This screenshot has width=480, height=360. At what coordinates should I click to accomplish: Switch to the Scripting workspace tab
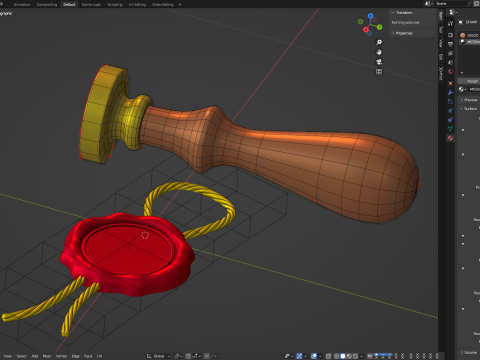click(115, 4)
